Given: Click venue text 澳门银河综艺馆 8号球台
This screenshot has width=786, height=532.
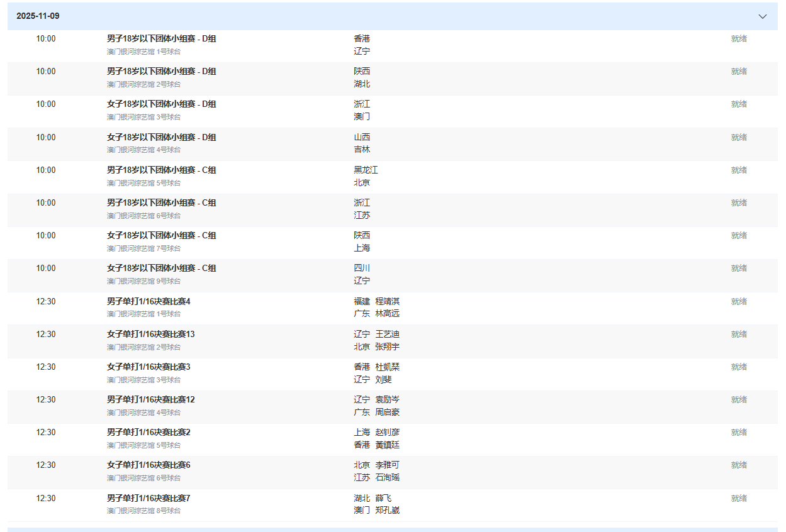Looking at the screenshot, I should [x=143, y=511].
